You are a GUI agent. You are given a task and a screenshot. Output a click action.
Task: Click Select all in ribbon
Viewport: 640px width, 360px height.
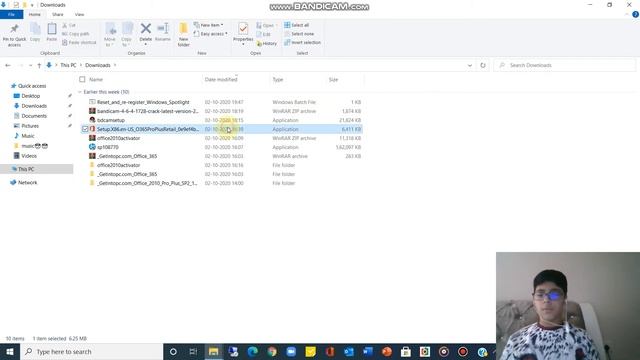(297, 25)
